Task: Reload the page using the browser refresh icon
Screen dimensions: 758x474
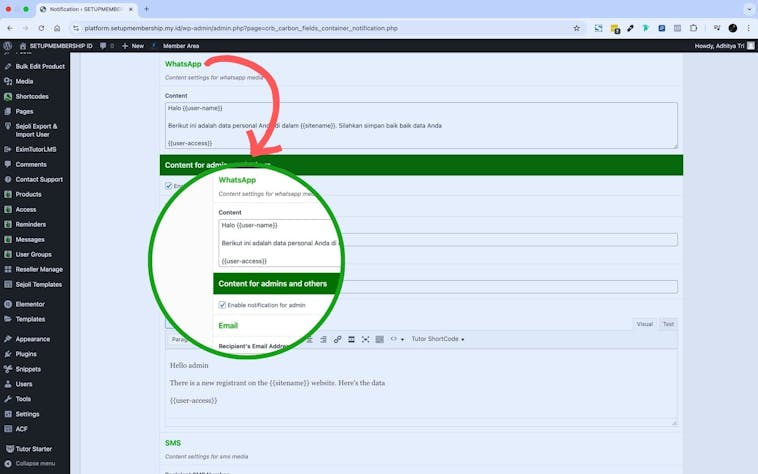Action: click(x=43, y=28)
